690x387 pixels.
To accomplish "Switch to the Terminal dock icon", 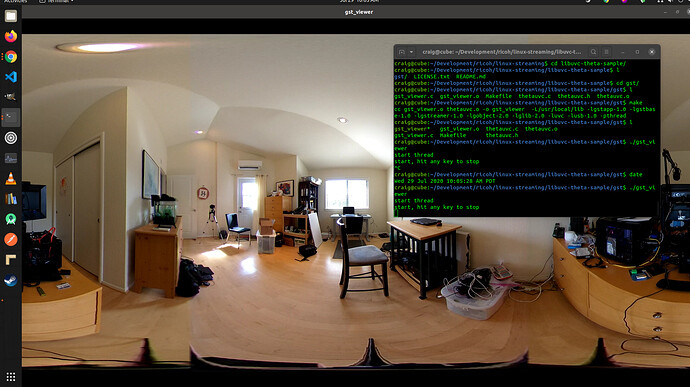I will pos(11,118).
